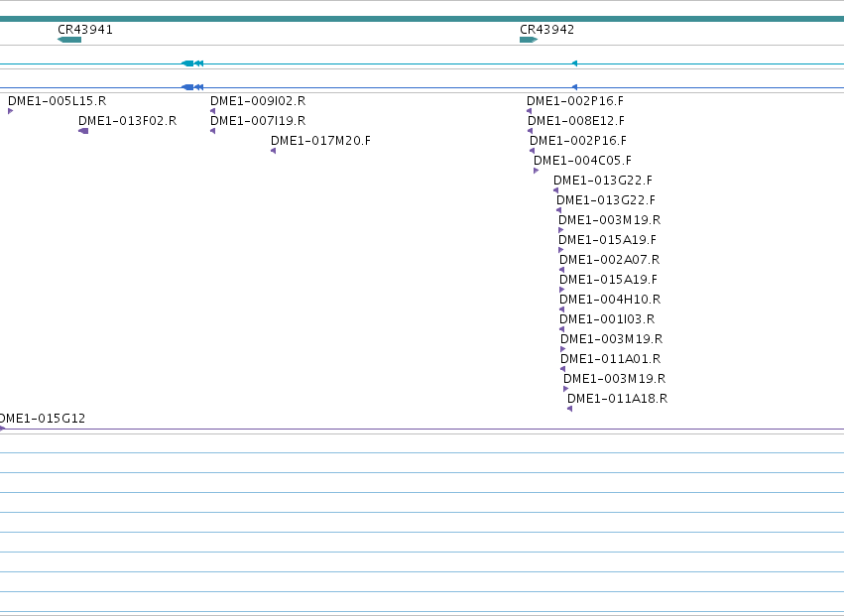Click the DME1-007I19.R label
This screenshot has height=616, width=844.
258,121
